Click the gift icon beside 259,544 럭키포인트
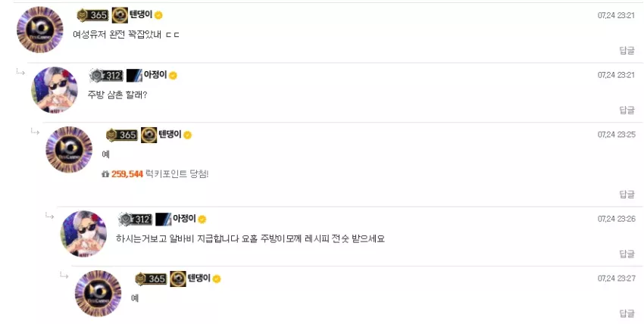This screenshot has width=644, height=324. pyautogui.click(x=105, y=174)
